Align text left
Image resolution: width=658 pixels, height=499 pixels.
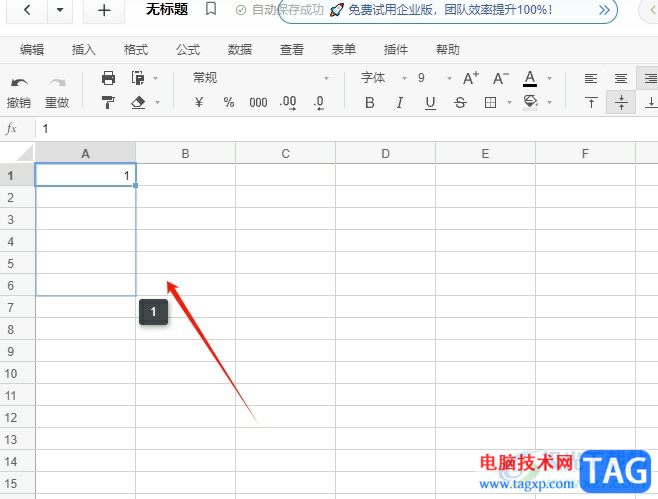tap(591, 78)
